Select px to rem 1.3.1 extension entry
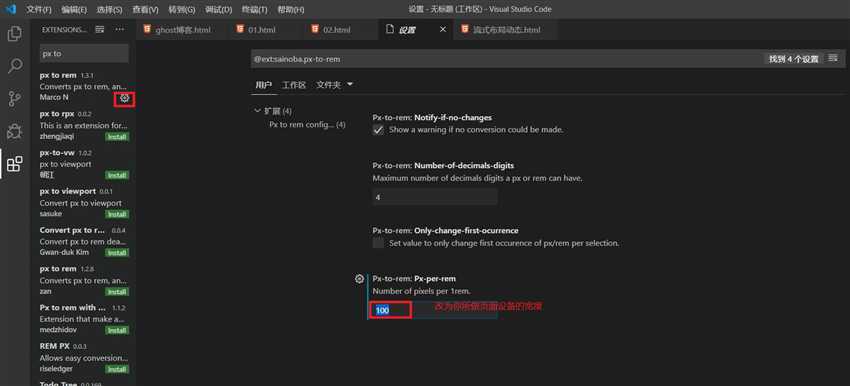The height and width of the screenshot is (386, 850). point(84,87)
